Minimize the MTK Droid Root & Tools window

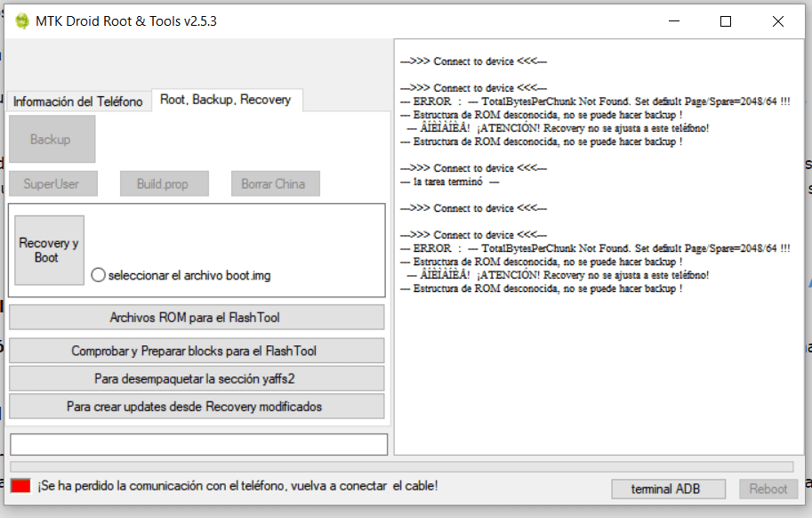point(674,21)
